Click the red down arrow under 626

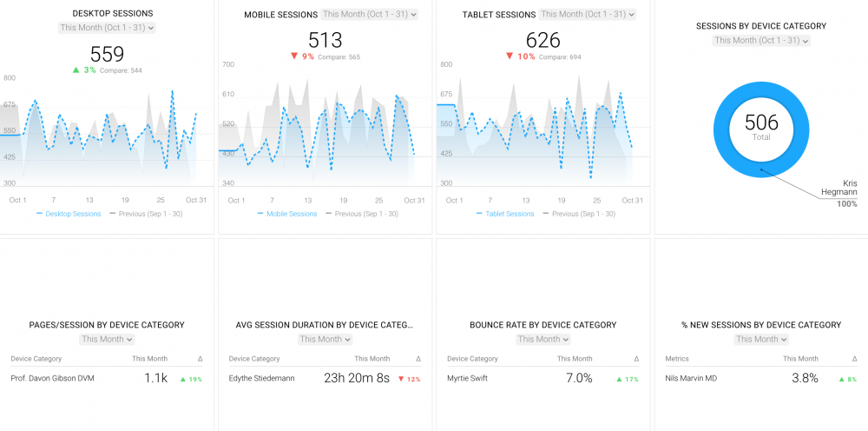point(510,56)
